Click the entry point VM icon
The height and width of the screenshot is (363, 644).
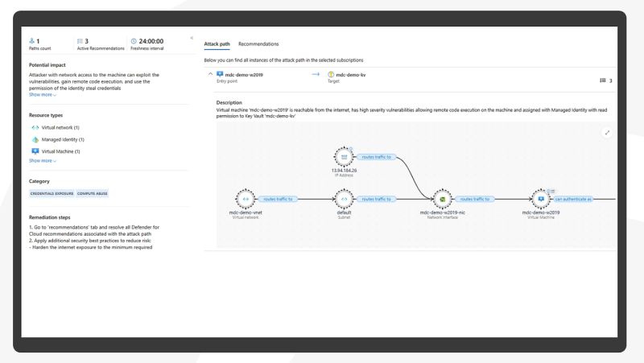220,74
